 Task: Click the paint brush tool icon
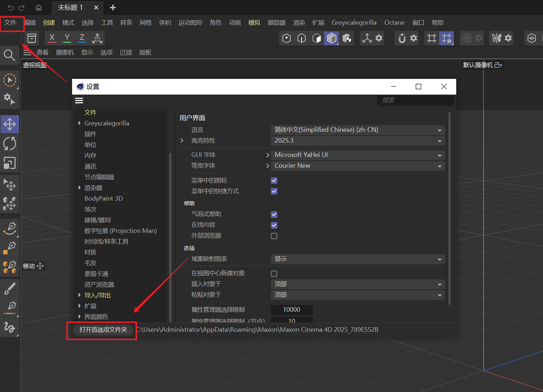coord(10,288)
